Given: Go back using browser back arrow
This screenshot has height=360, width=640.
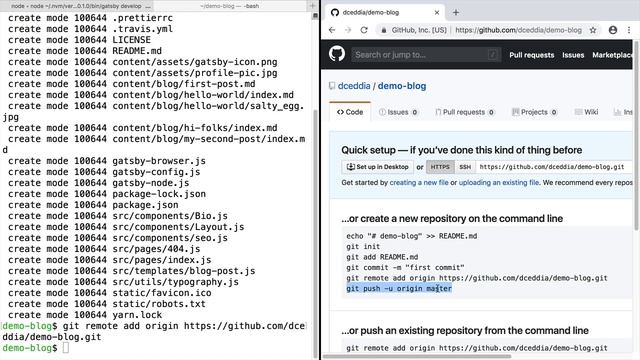Looking at the screenshot, I should click(x=332, y=30).
